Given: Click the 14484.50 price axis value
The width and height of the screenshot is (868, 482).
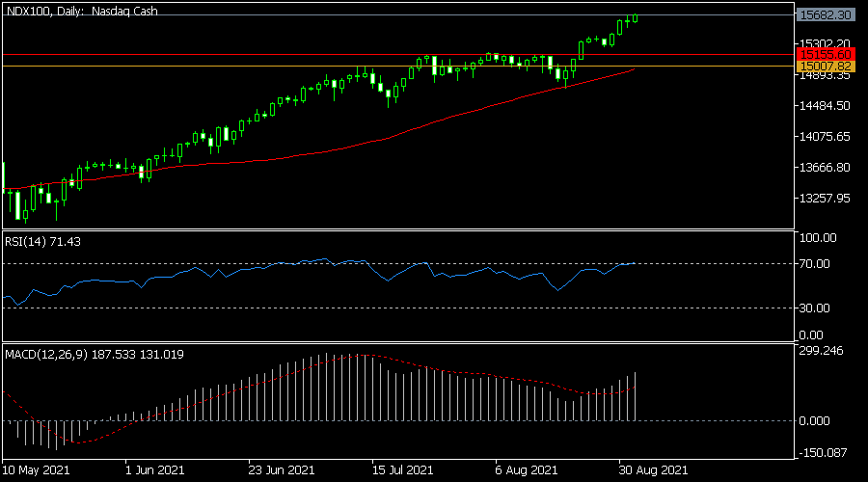Looking at the screenshot, I should (825, 105).
